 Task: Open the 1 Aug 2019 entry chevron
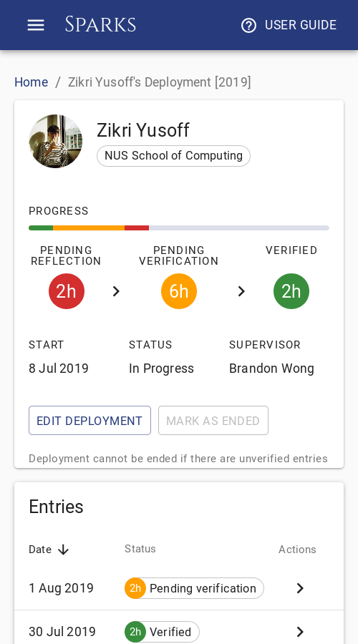coord(300,588)
